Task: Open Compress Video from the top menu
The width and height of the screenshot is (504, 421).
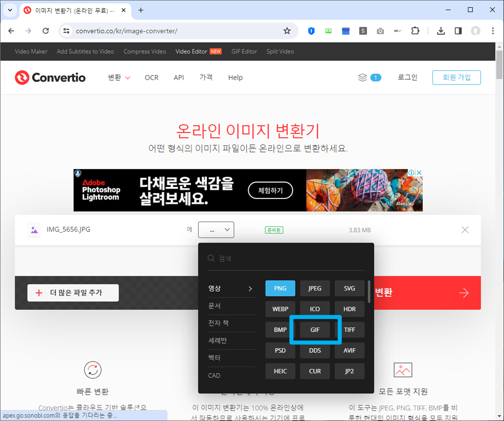Action: point(145,51)
